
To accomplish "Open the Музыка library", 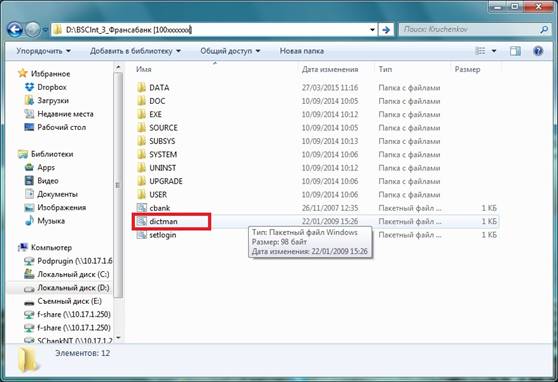I will 51,221.
